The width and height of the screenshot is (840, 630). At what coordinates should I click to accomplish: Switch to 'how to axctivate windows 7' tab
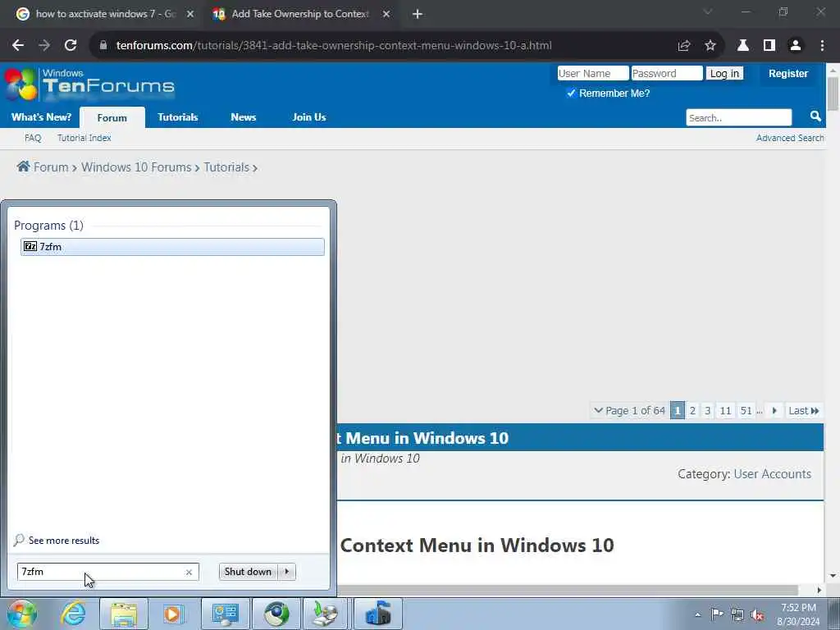coord(106,14)
